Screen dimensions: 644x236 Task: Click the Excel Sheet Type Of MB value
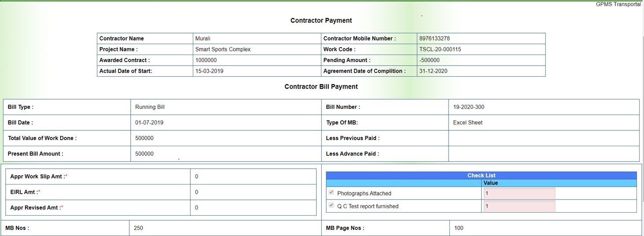(x=467, y=122)
